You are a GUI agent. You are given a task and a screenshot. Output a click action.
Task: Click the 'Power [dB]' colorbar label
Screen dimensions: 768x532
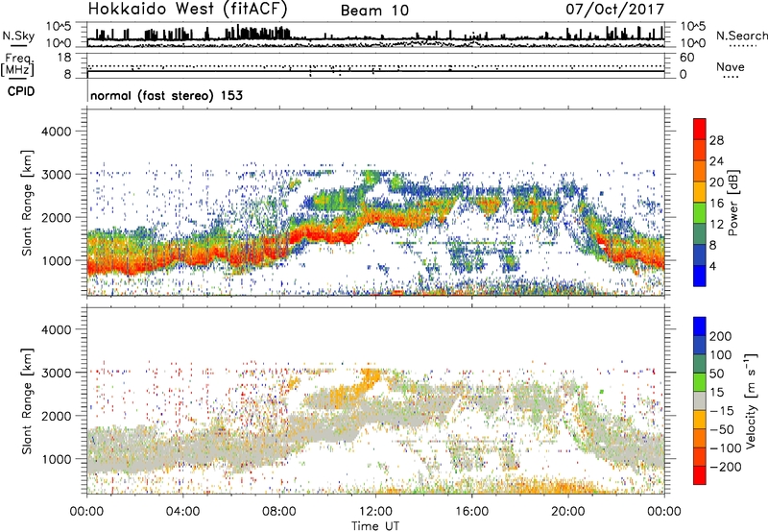732,203
